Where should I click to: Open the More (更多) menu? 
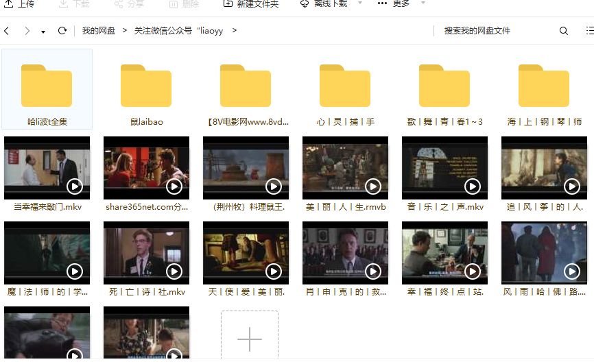click(x=394, y=4)
